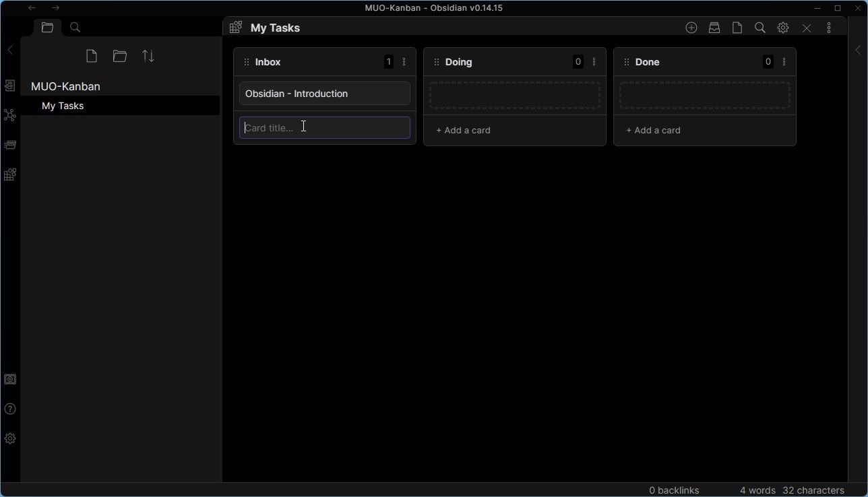Navigate back with the title bar arrow
The image size is (868, 497).
32,8
